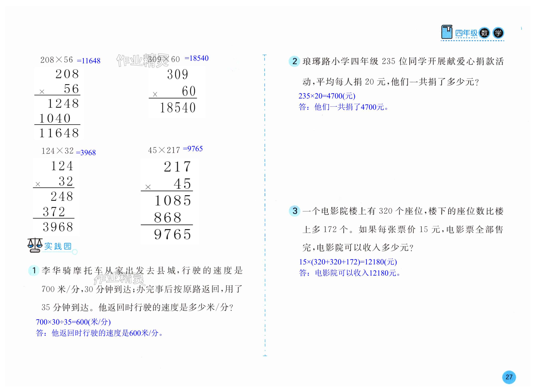Click the blue answer =3968
The width and height of the screenshot is (536, 392).
click(86, 153)
